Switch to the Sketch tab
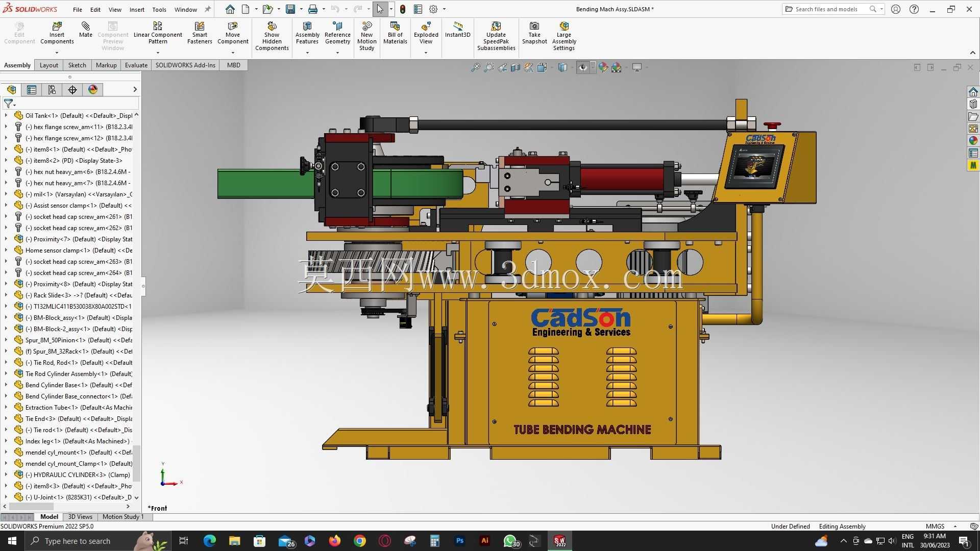The height and width of the screenshot is (551, 980). coord(77,65)
